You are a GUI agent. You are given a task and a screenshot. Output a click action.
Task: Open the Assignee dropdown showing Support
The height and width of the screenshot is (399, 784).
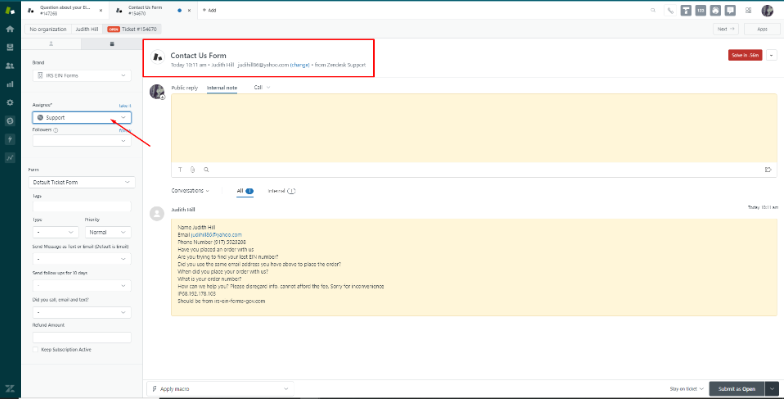click(x=82, y=118)
